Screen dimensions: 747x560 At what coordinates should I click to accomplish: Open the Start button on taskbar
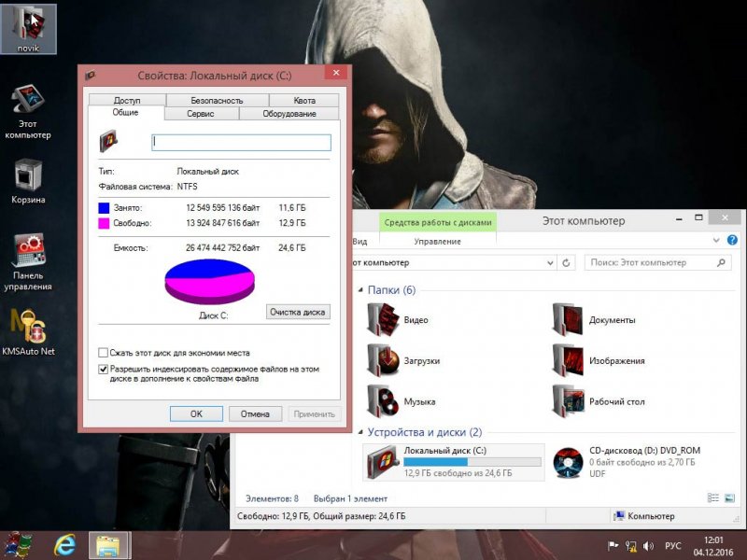coord(18,545)
